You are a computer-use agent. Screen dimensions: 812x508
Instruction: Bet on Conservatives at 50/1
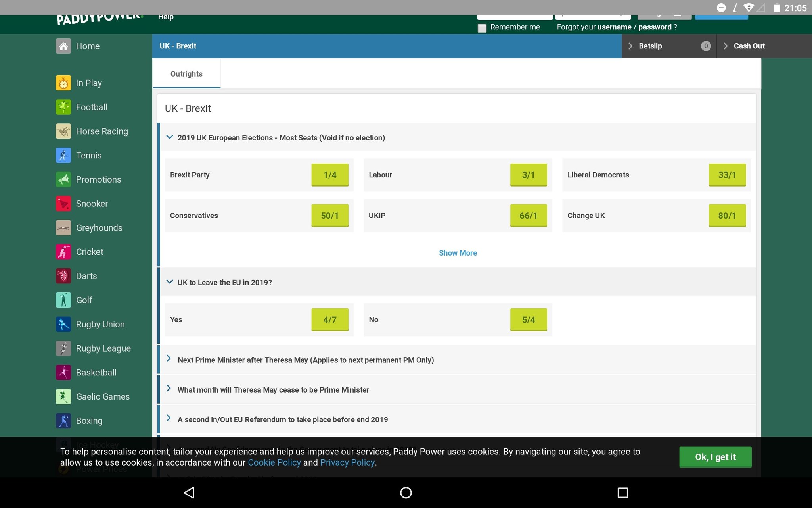330,216
